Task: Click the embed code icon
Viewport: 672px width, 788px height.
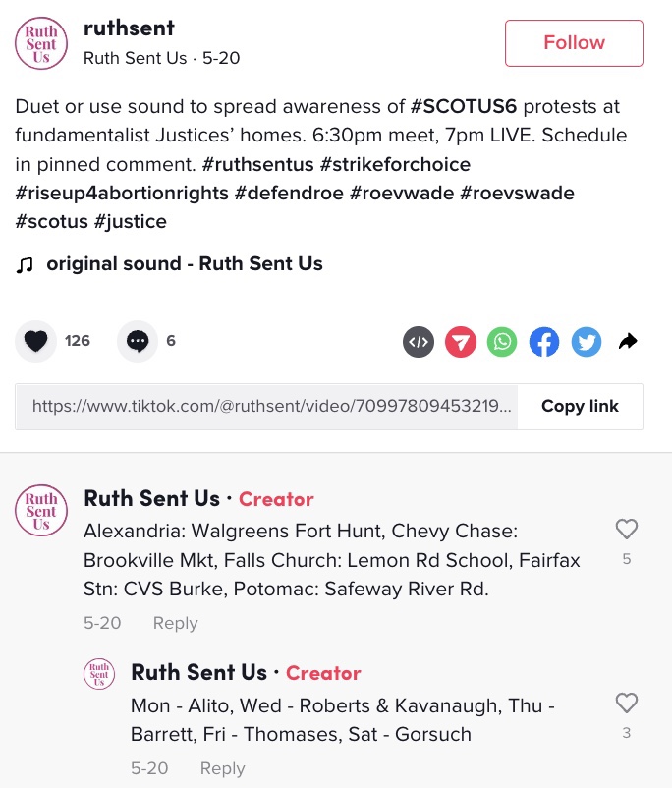Action: coord(419,342)
